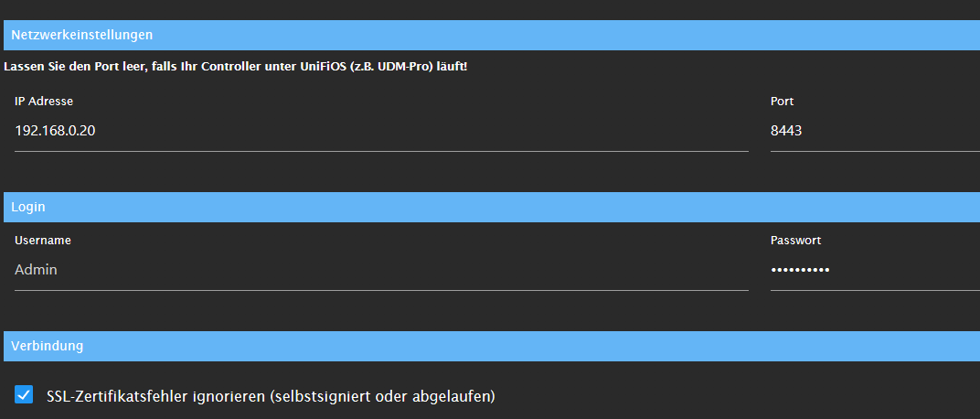Click the Username label text

pos(42,240)
